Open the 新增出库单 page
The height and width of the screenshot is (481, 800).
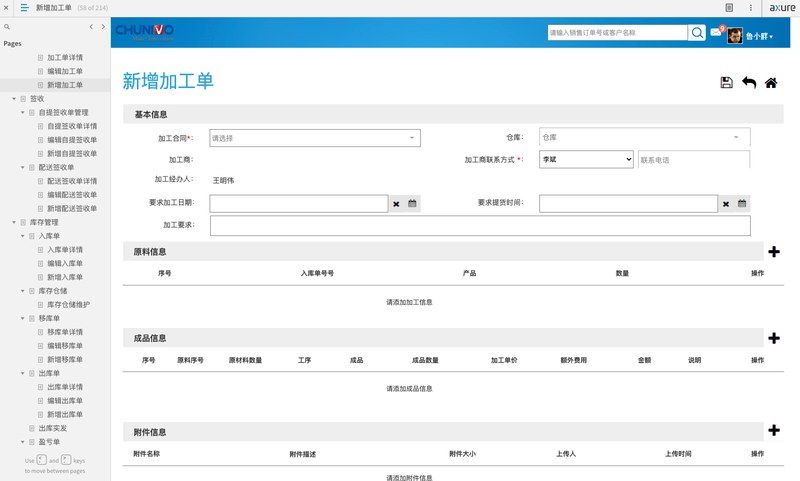click(x=65, y=414)
